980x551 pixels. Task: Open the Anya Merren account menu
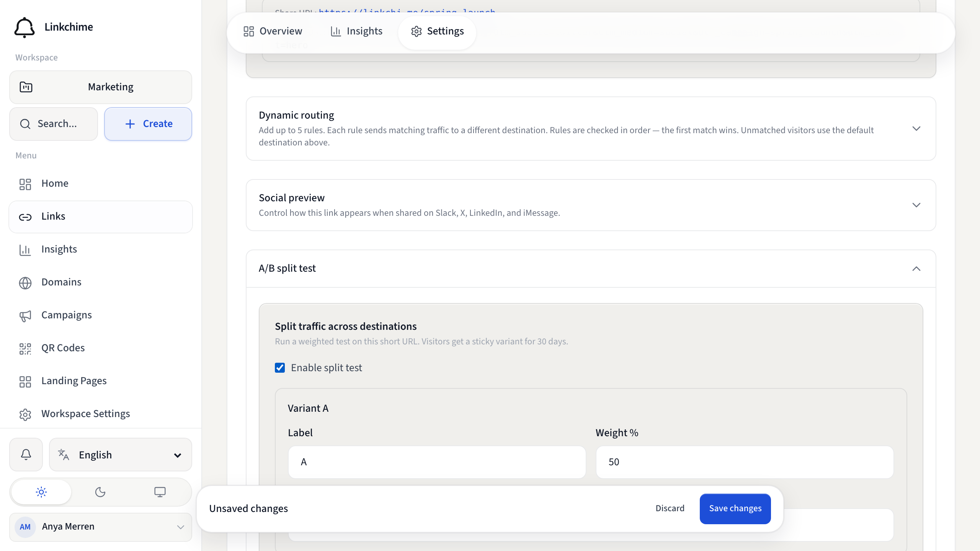coord(101,527)
